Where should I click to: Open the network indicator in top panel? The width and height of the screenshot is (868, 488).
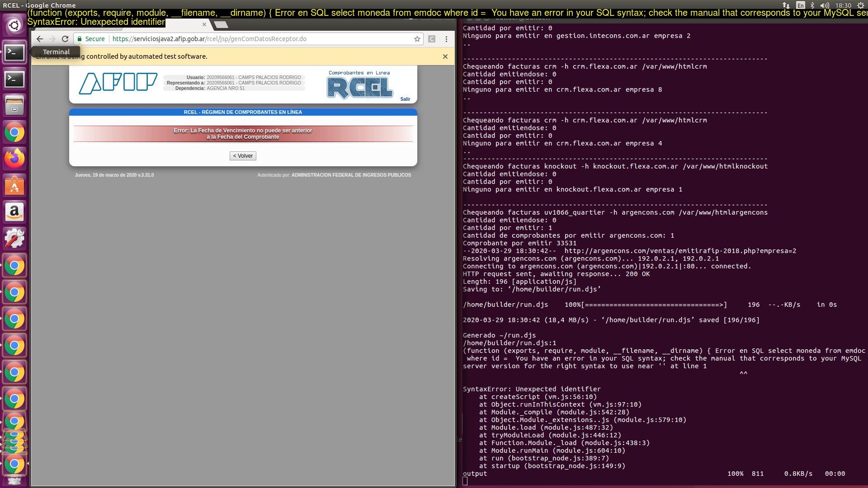tap(786, 5)
